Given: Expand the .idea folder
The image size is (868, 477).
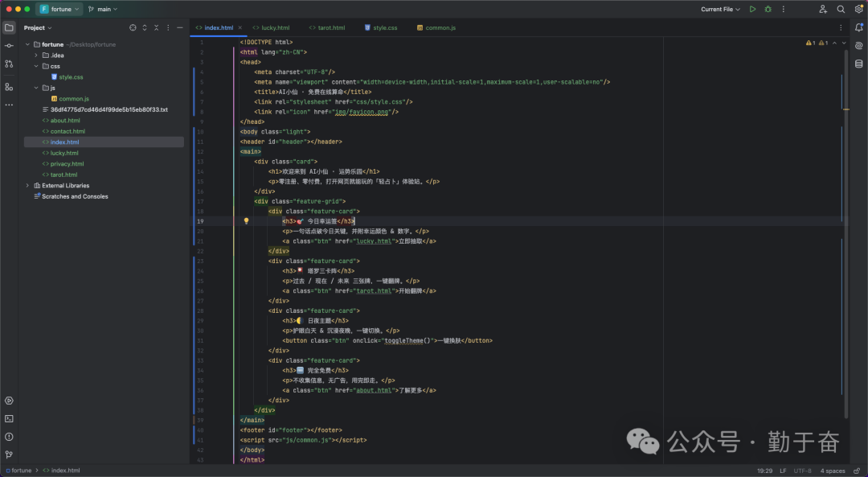Looking at the screenshot, I should [x=36, y=56].
